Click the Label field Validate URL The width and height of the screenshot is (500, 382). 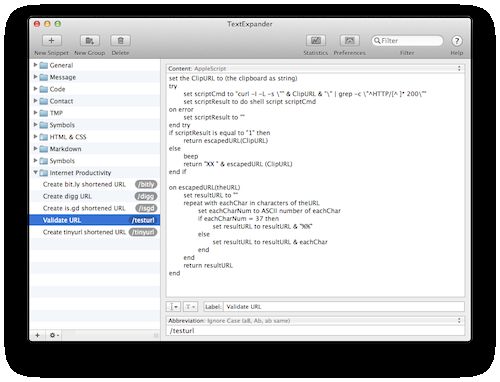click(344, 307)
